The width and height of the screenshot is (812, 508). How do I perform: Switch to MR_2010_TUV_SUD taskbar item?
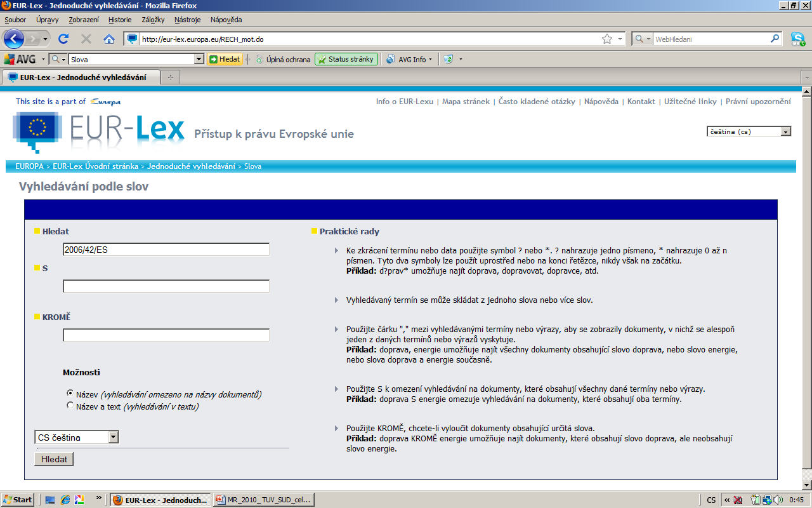click(263, 500)
